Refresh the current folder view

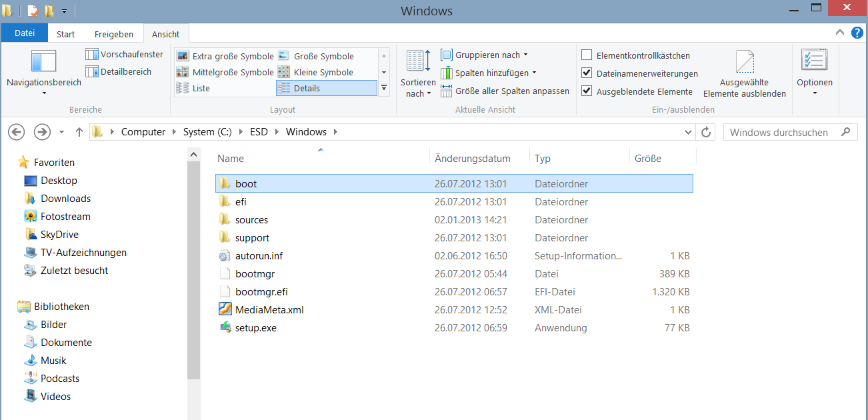point(707,132)
